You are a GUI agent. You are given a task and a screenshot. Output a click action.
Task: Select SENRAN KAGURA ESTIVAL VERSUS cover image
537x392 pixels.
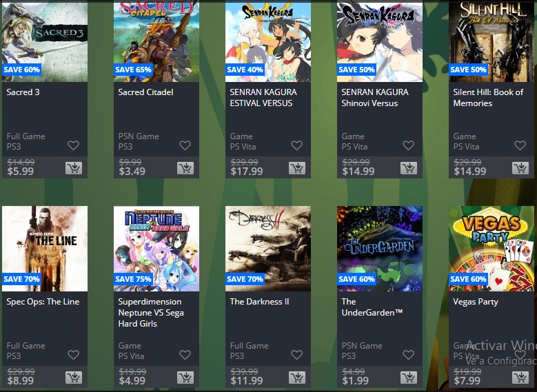point(268,41)
